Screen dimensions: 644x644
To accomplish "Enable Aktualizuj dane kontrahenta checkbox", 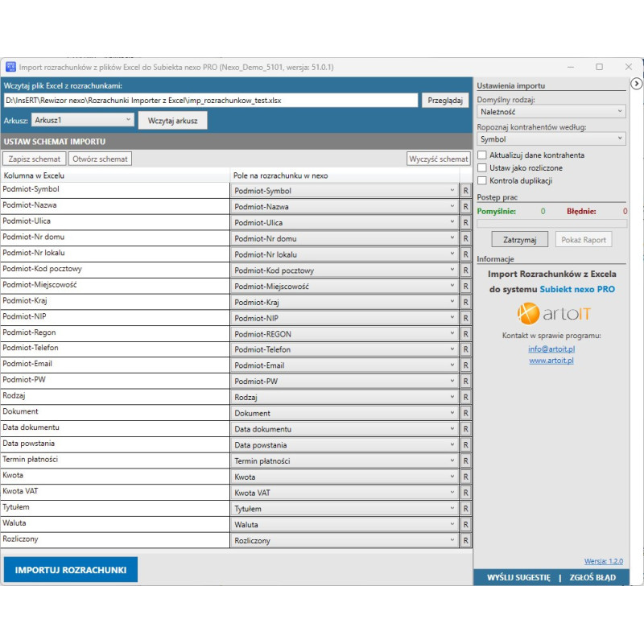I will click(x=482, y=155).
